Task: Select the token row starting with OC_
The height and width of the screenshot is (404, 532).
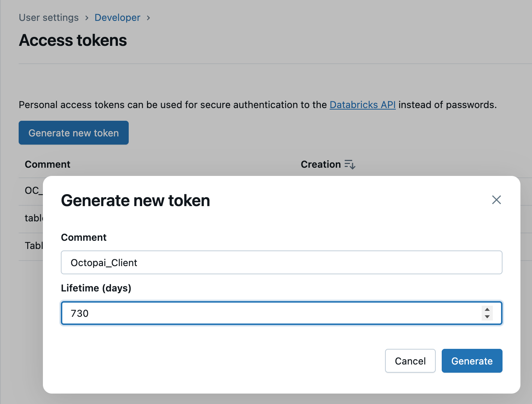Action: (x=33, y=191)
